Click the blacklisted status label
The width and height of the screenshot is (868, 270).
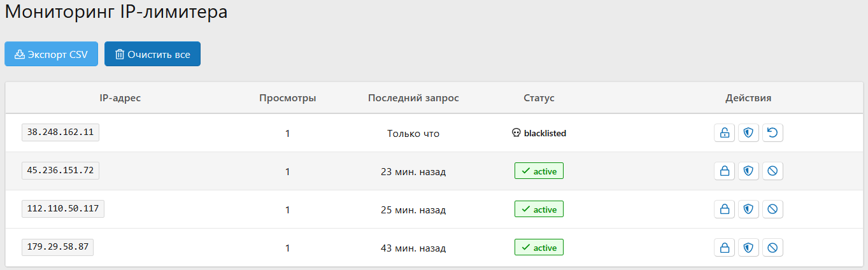coord(539,134)
